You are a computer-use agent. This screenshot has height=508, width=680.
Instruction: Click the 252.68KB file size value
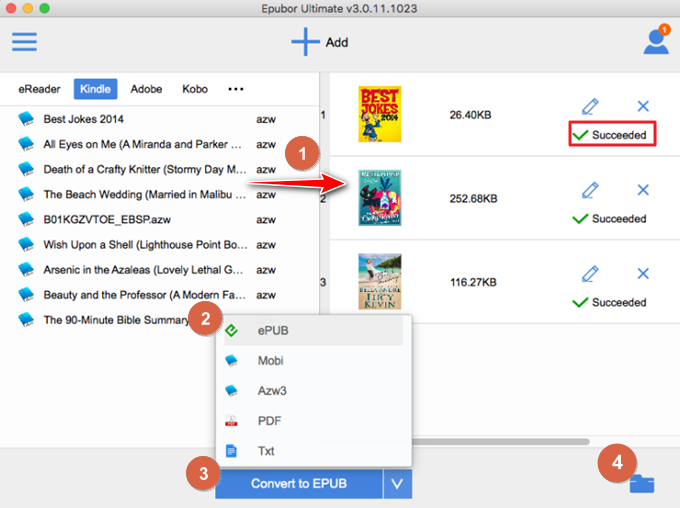point(474,199)
